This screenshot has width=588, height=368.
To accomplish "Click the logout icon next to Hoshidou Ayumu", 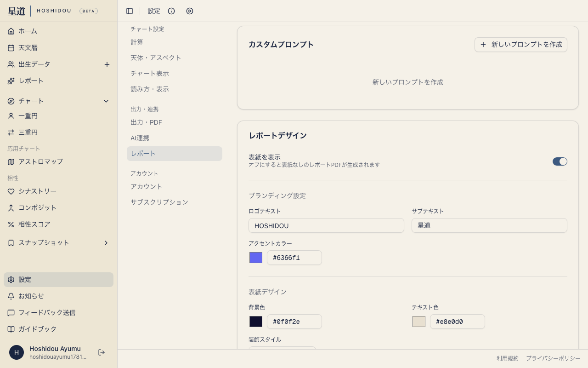I will 102,352.
